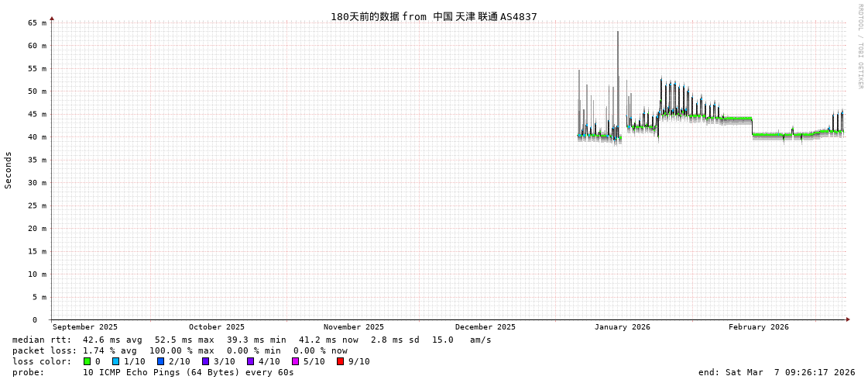Screen dimensions: 868x383
Task: Click the September 2025 axis label
Action: (x=85, y=327)
